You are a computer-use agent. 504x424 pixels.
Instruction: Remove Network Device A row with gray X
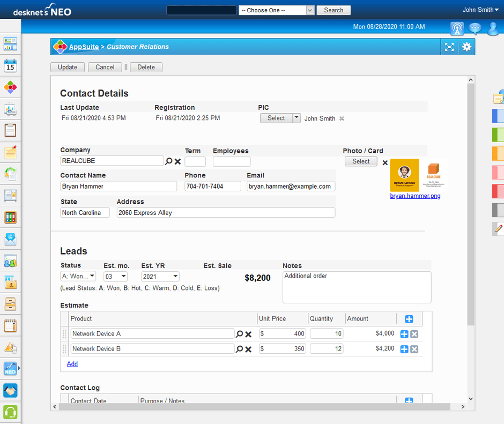click(414, 334)
